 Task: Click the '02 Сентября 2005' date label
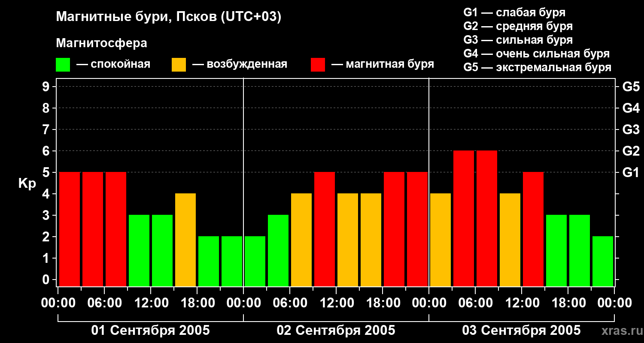coord(336,330)
